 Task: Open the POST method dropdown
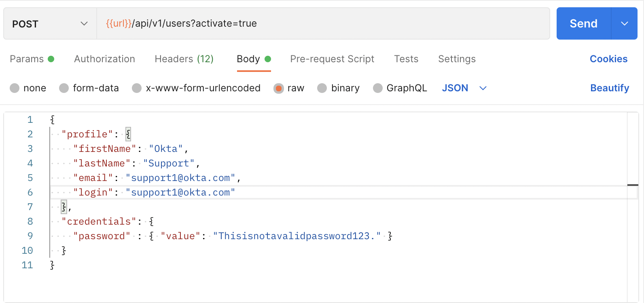tap(50, 24)
